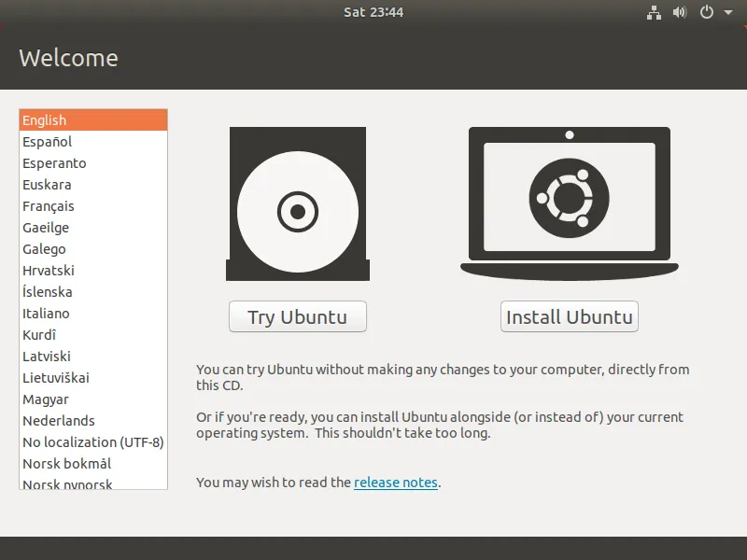The width and height of the screenshot is (747, 560).
Task: Click the Ubuntu laptop icon above Install Ubuntu
Action: 569,200
